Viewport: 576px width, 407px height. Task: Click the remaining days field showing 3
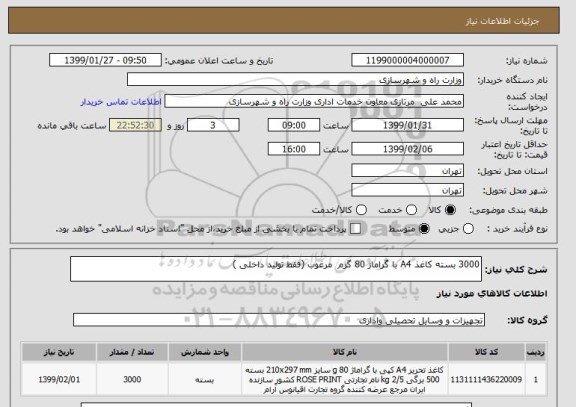point(213,125)
